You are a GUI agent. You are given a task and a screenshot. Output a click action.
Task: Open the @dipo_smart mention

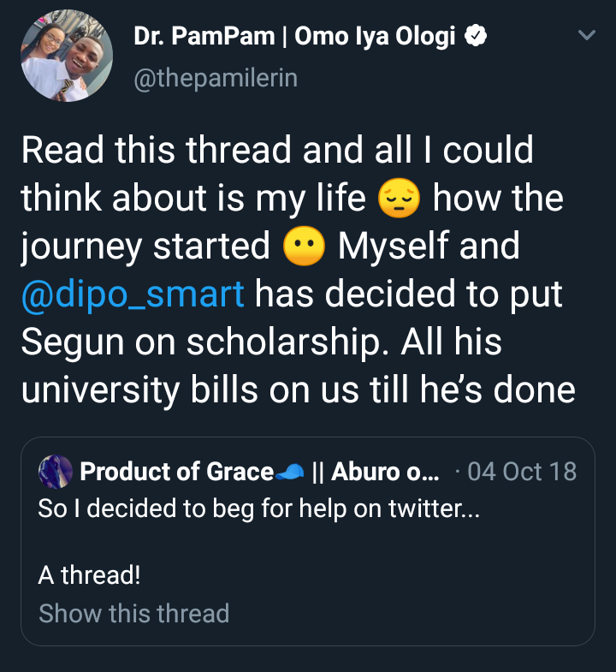point(133,294)
